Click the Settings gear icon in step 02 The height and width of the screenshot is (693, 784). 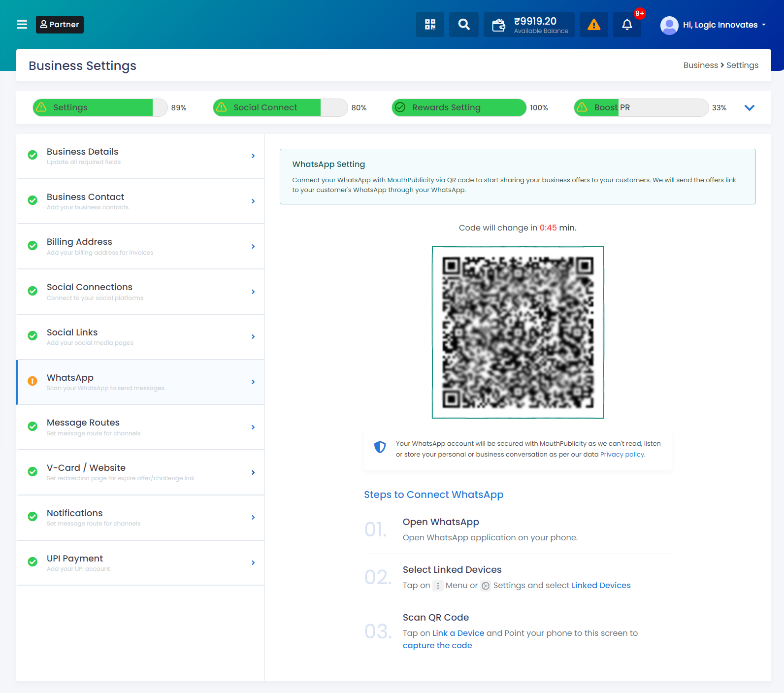pyautogui.click(x=486, y=586)
